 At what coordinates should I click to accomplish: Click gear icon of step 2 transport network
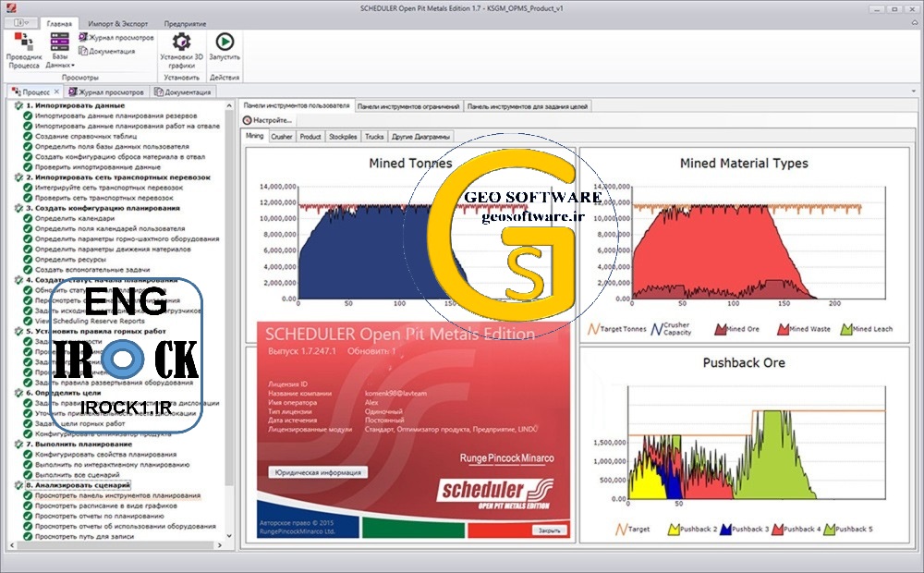tap(18, 177)
